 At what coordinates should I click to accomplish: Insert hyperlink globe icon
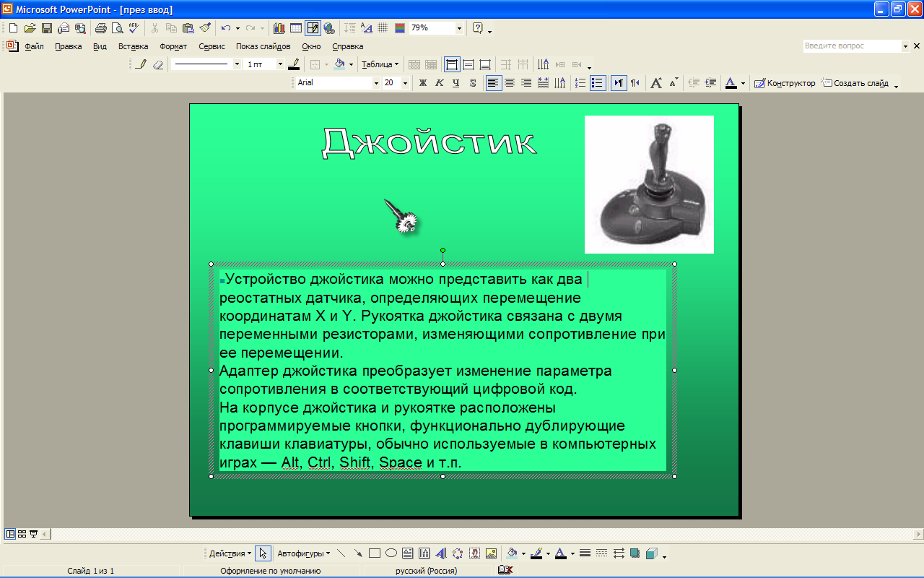click(329, 28)
